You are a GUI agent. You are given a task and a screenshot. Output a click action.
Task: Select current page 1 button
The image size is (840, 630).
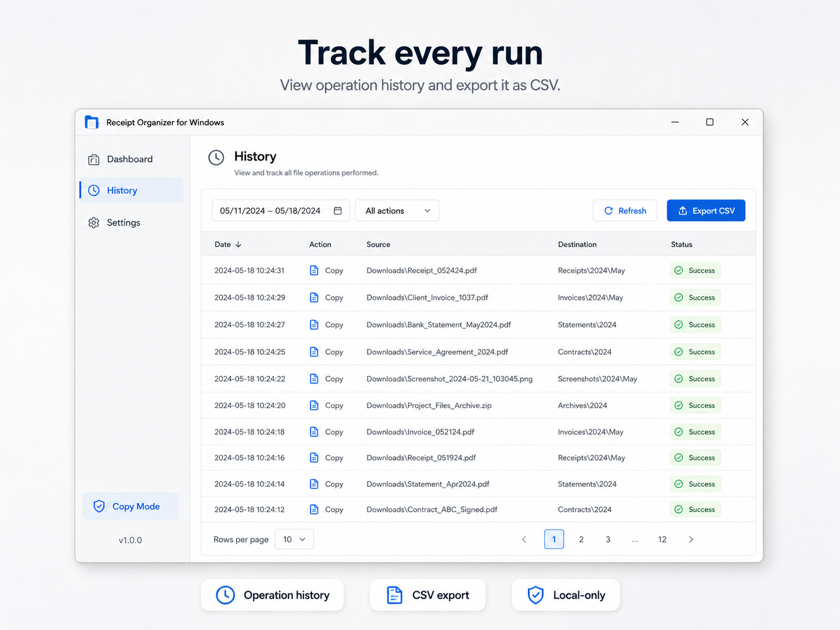554,540
